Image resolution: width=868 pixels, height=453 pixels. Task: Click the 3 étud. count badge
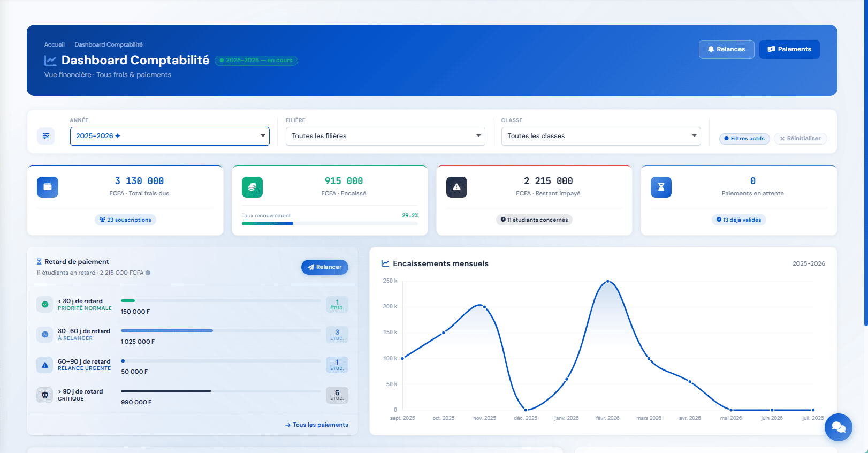[x=337, y=334]
